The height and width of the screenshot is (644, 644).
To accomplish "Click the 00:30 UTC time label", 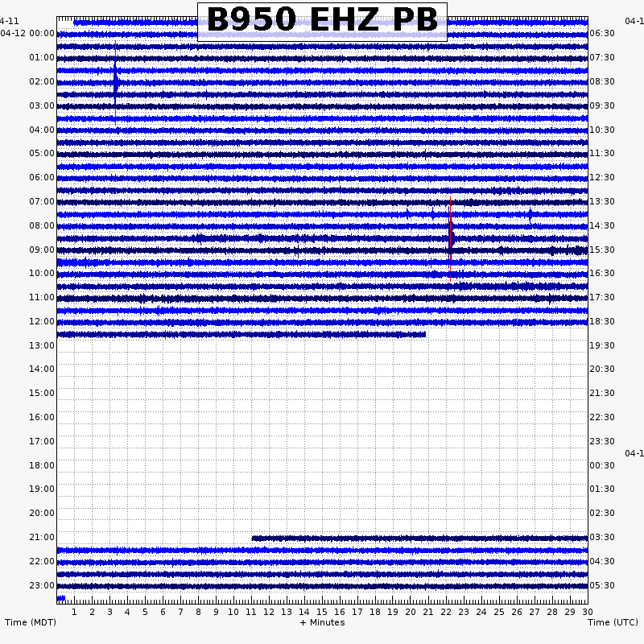I will 602,466.
